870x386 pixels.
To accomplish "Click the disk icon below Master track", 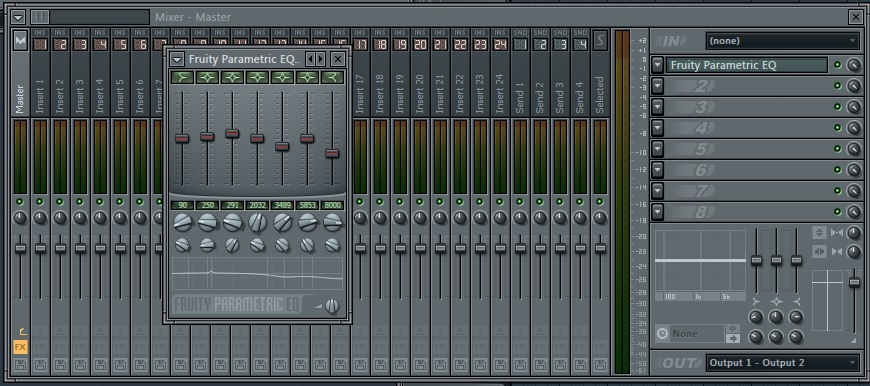I will pos(21,365).
